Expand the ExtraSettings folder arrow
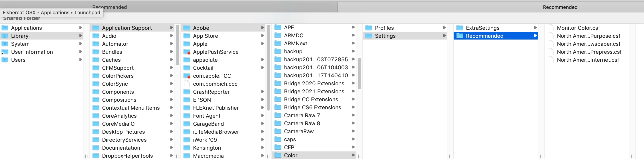 [x=535, y=28]
